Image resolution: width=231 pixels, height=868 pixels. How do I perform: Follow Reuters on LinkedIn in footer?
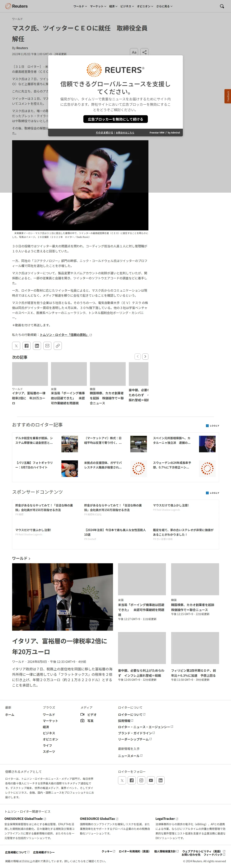click(x=161, y=780)
